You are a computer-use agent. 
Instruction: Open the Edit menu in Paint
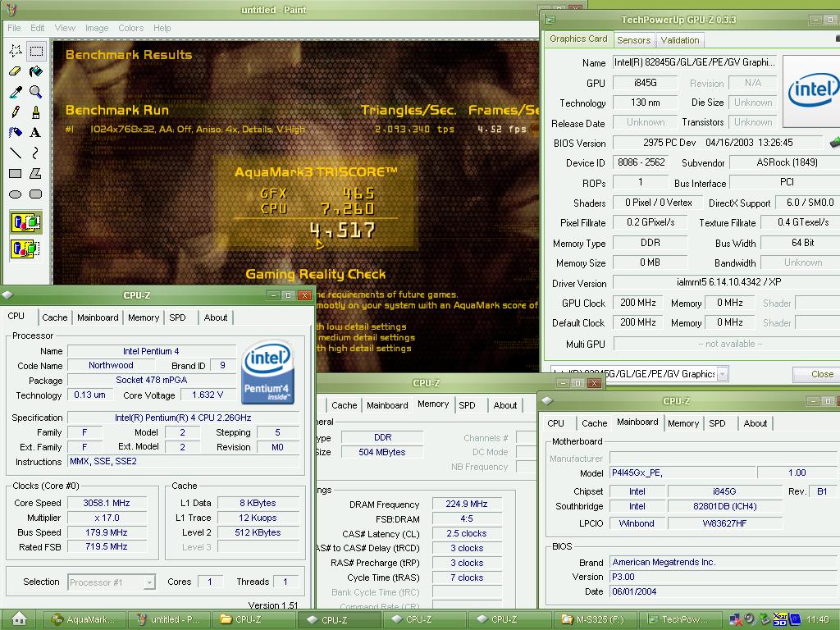pyautogui.click(x=37, y=28)
